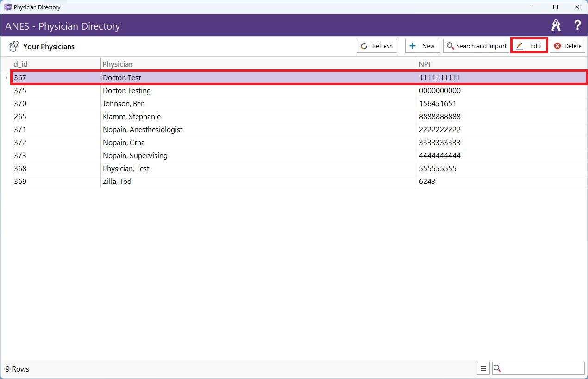Click the ANES - Physician Directory title

tap(63, 26)
